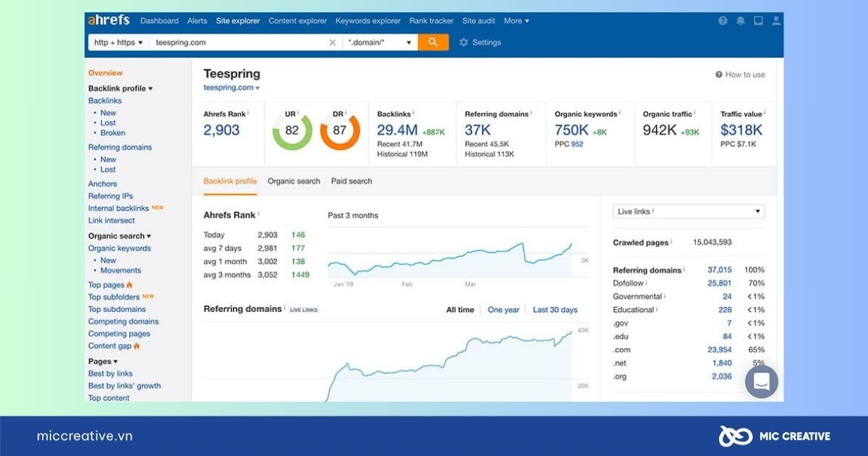
Task: Open Anchors in the sidebar
Action: pos(103,184)
